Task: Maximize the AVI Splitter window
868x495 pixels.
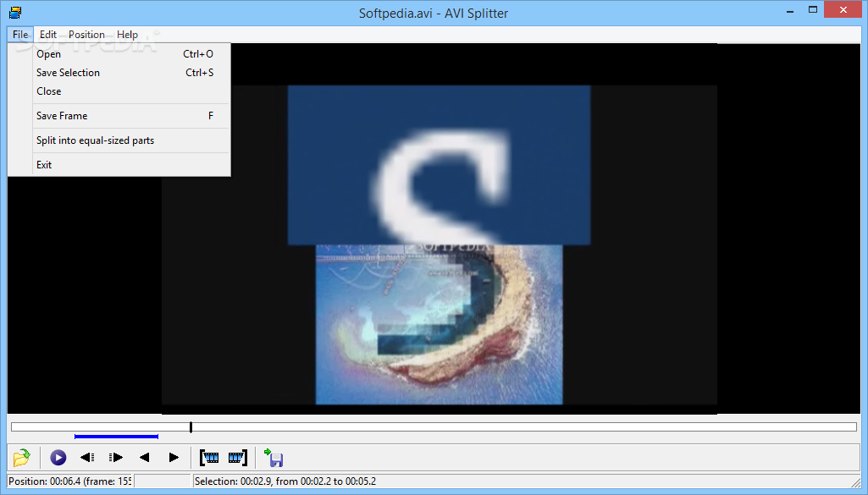Action: pos(813,10)
